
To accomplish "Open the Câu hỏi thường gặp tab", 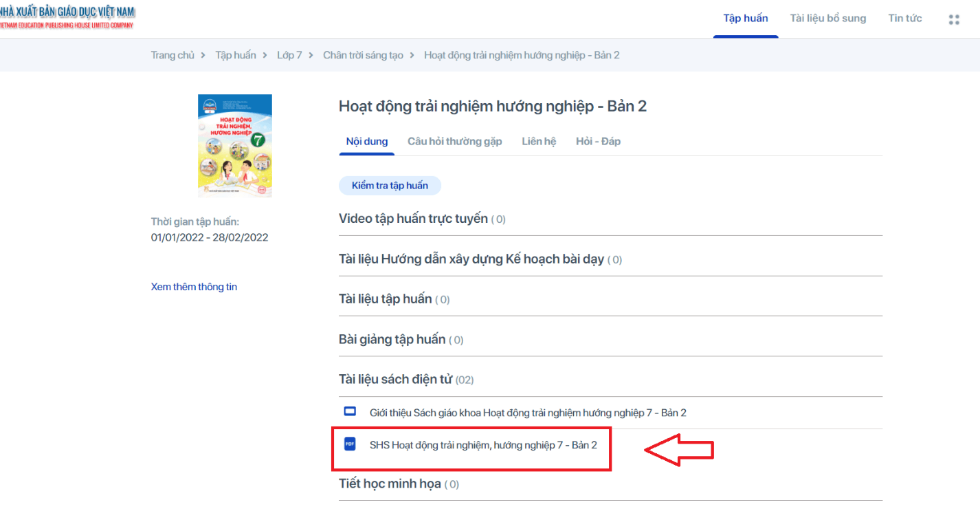I will tap(455, 141).
